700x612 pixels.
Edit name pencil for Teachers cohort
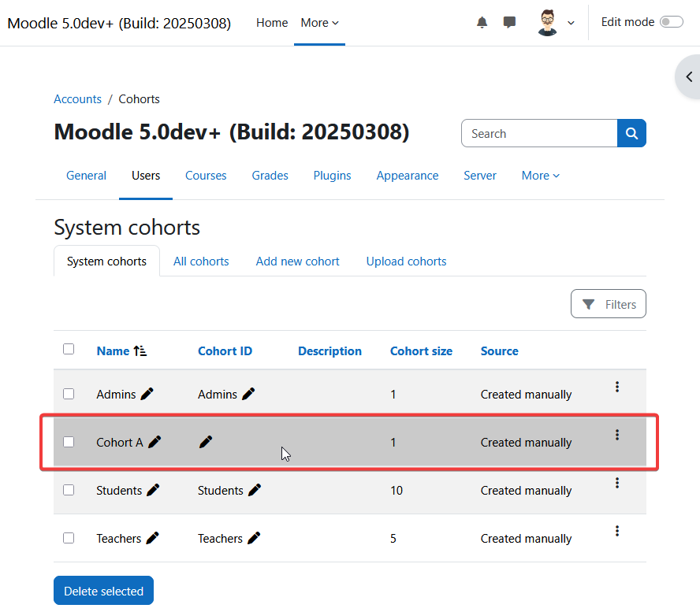(x=152, y=539)
